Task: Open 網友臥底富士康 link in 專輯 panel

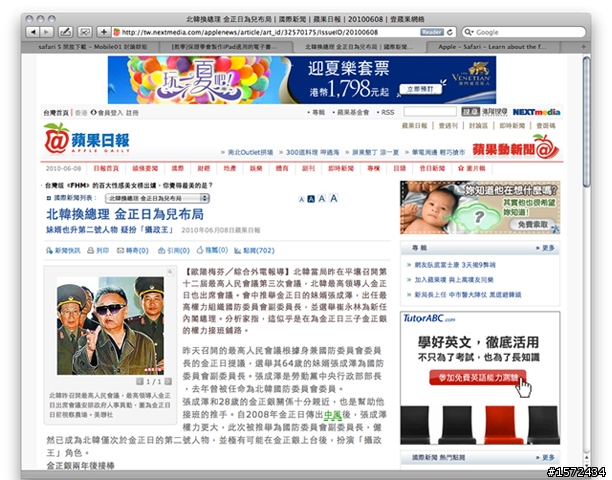Action: coord(455,265)
